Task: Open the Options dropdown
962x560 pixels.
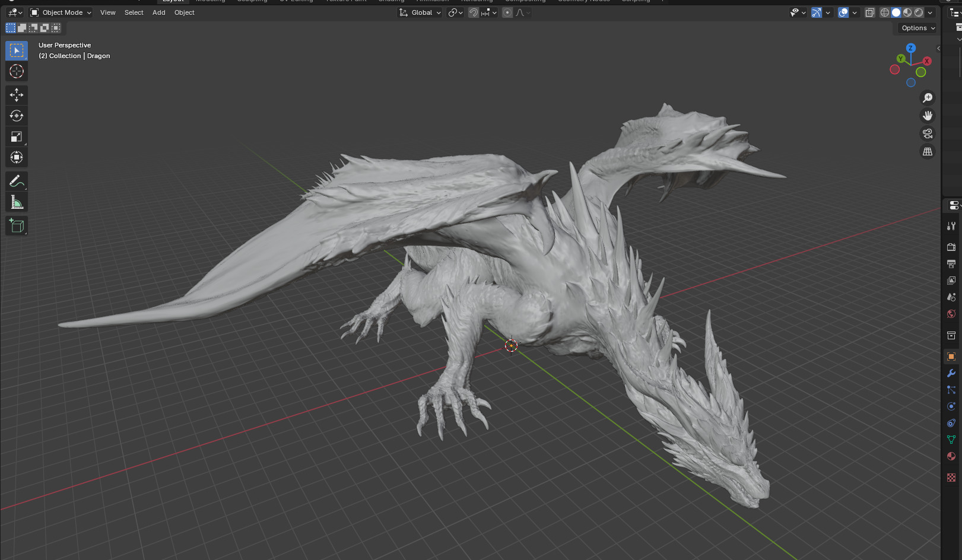Action: [917, 28]
